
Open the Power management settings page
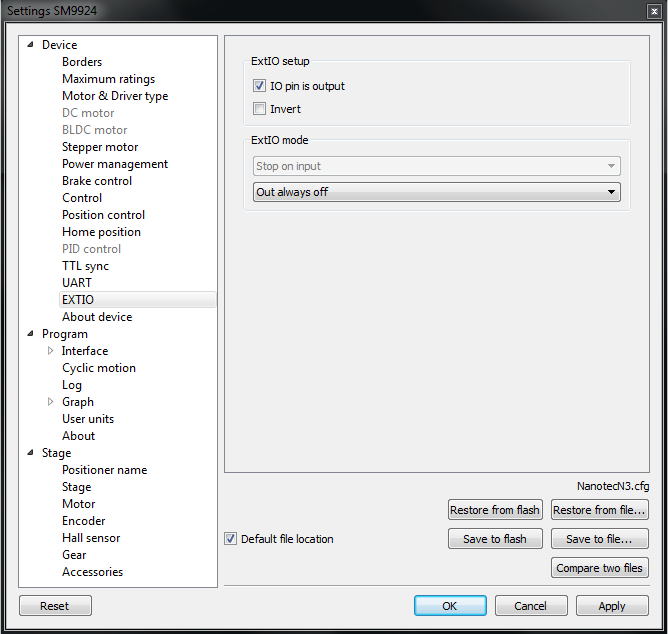click(114, 164)
